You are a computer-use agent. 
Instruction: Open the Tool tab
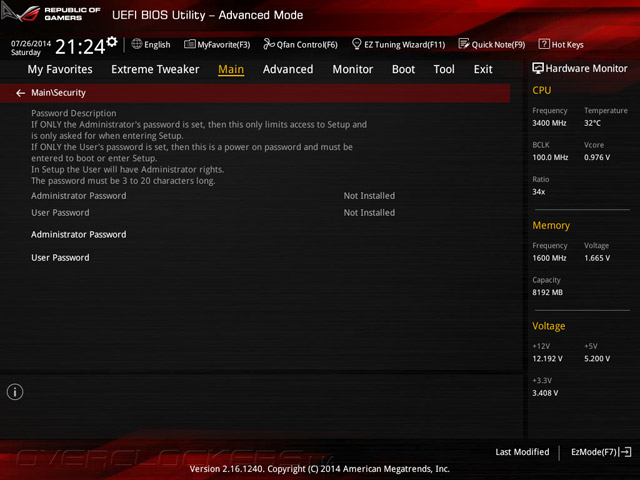(x=444, y=69)
